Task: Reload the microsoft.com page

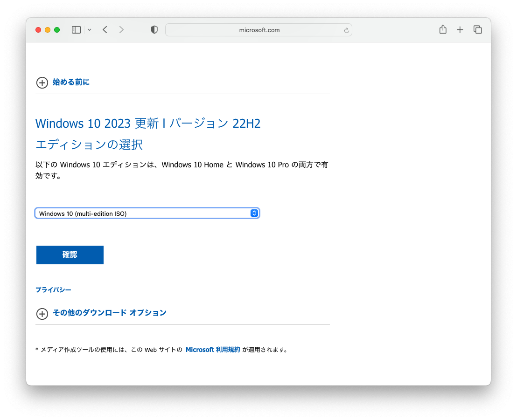Action: tap(346, 30)
